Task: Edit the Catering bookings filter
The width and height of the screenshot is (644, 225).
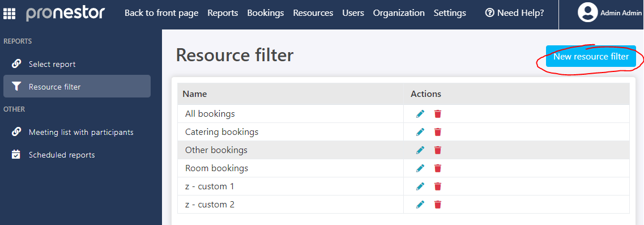Action: [420, 132]
